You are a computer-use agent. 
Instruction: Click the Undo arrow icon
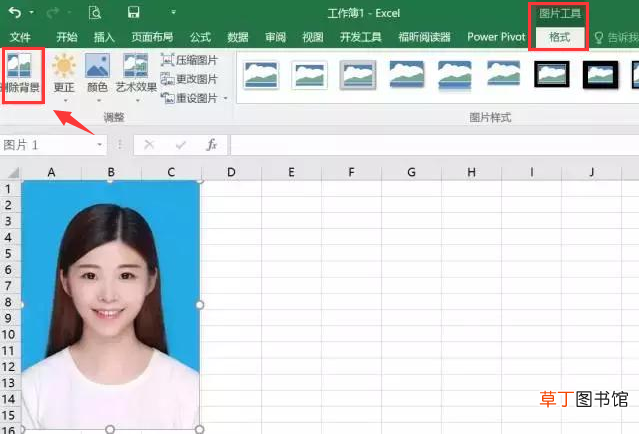tap(15, 13)
